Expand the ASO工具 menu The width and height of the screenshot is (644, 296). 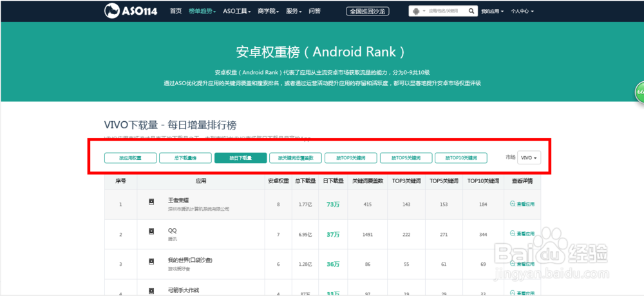click(x=237, y=11)
